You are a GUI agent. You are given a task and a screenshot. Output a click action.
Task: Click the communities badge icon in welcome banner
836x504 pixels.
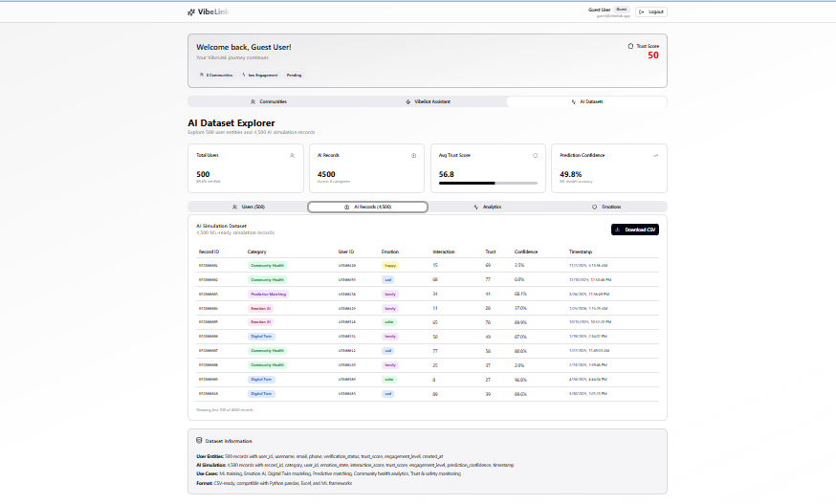(x=202, y=75)
